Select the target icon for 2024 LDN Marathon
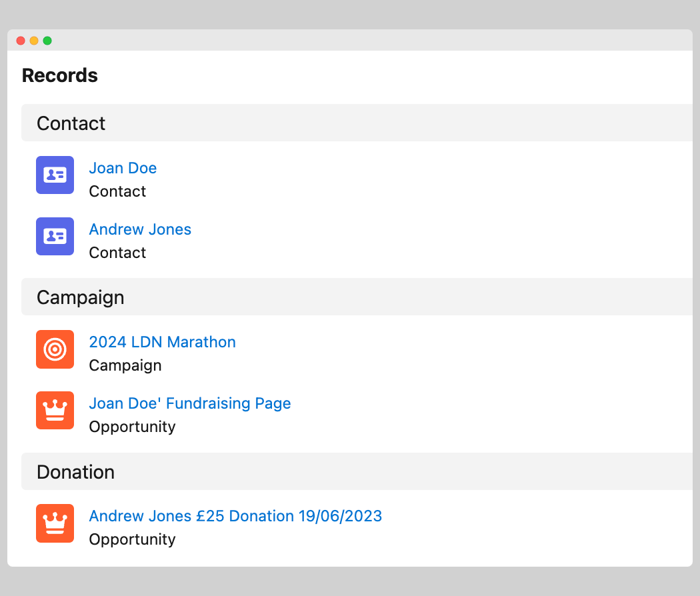This screenshot has width=700, height=596. (x=55, y=349)
